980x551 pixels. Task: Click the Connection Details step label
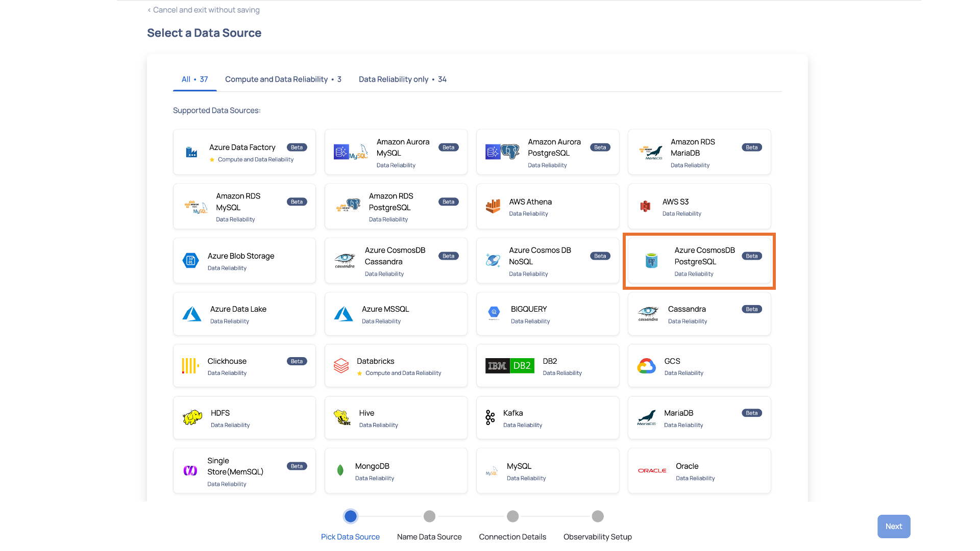512,537
